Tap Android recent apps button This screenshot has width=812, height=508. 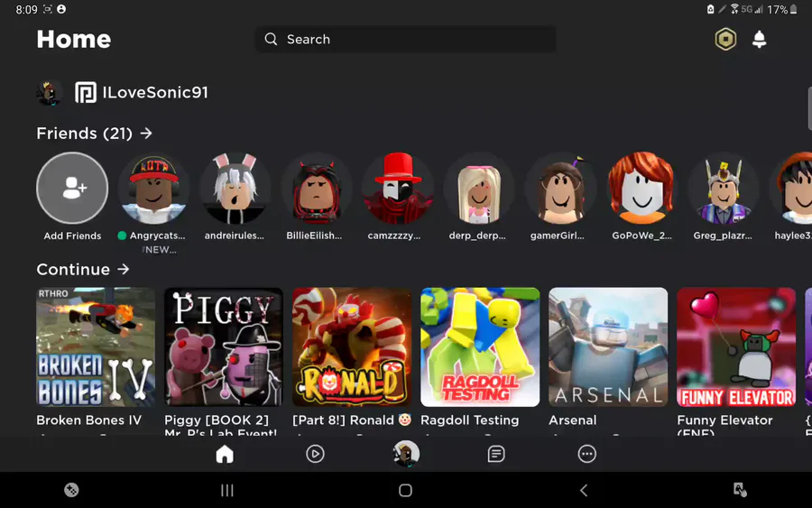pyautogui.click(x=227, y=490)
